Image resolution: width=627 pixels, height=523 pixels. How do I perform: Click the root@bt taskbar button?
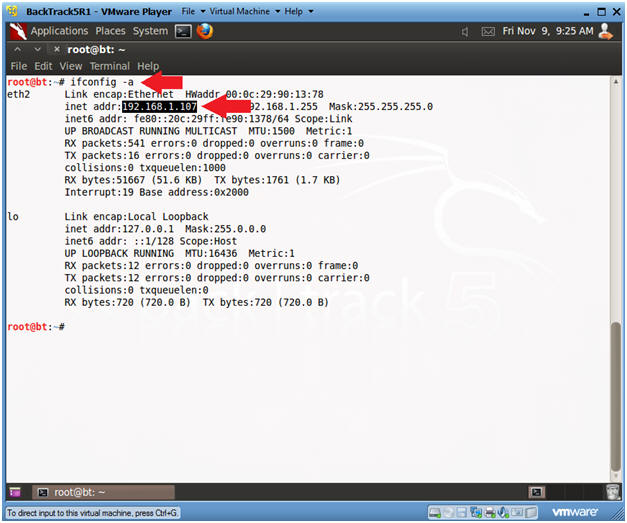pos(103,492)
